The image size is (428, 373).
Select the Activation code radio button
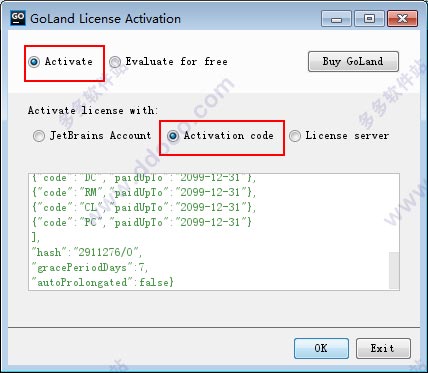(221, 136)
